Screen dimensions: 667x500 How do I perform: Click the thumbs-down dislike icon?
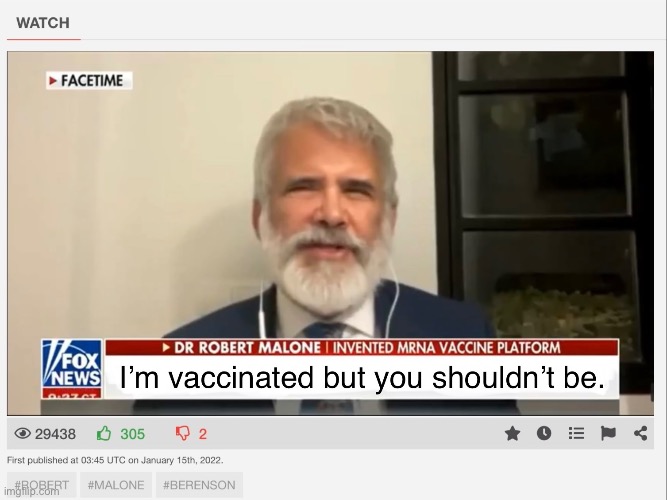(x=183, y=434)
